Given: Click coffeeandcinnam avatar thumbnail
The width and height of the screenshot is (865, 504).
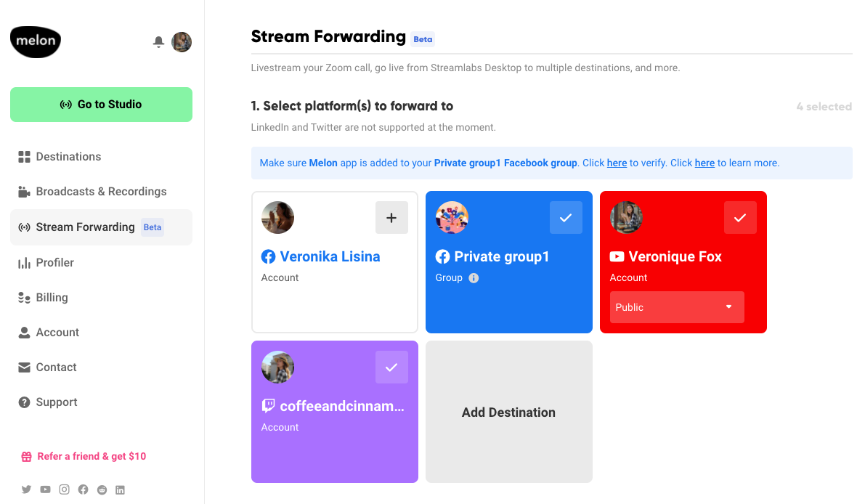Looking at the screenshot, I should (277, 367).
